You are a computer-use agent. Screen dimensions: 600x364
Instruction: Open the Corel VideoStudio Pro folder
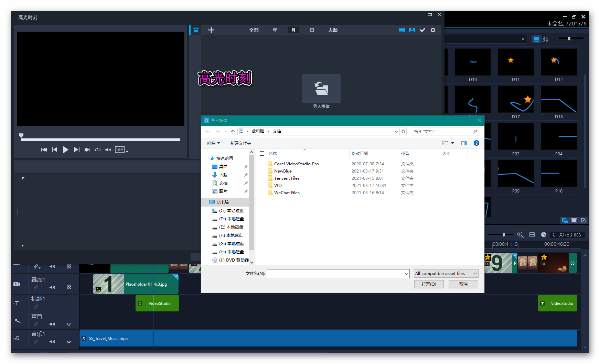click(x=296, y=164)
